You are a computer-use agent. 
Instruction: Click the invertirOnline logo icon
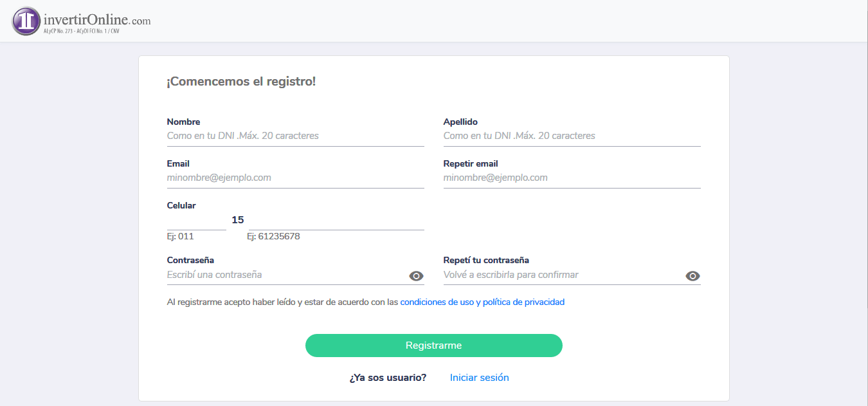click(x=24, y=20)
